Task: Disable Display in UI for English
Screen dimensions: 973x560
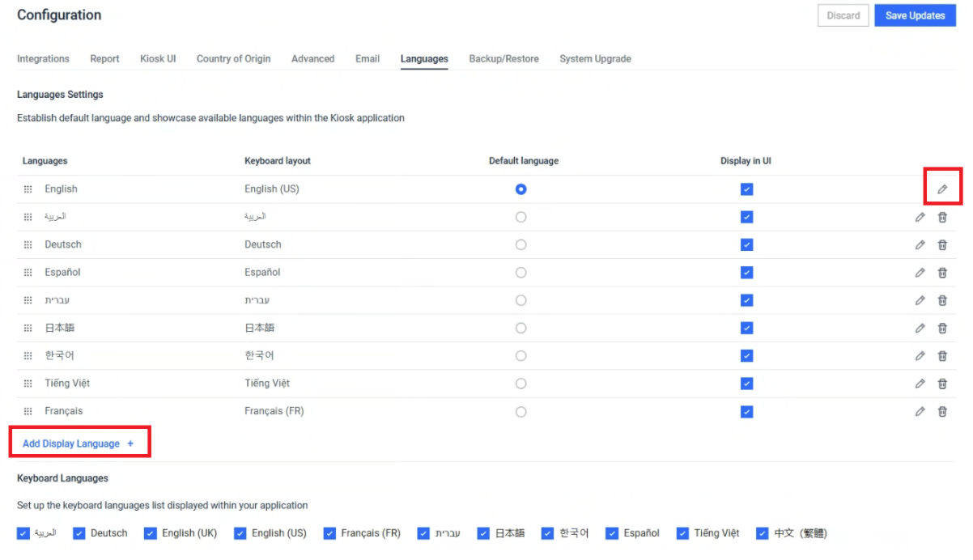Action: (746, 189)
